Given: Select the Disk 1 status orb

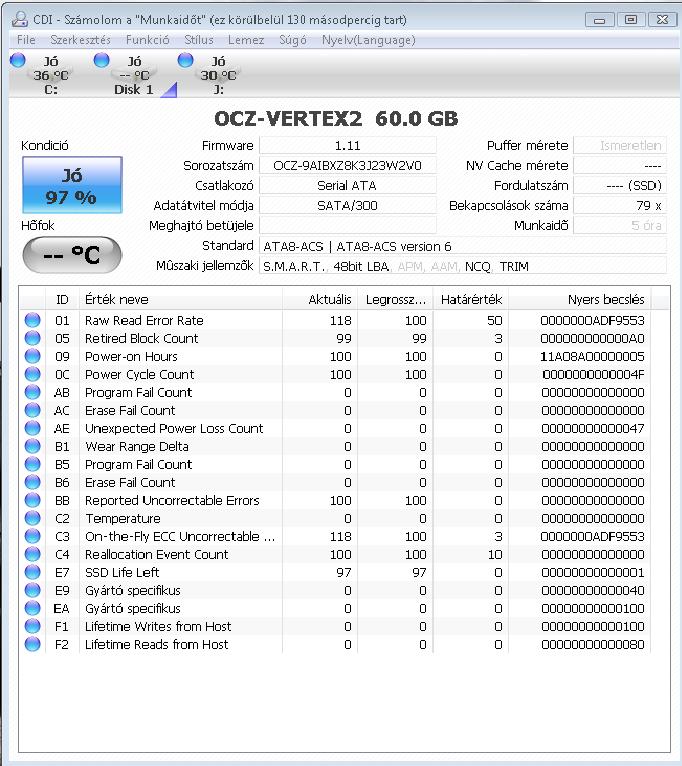Looking at the screenshot, I should [102, 60].
